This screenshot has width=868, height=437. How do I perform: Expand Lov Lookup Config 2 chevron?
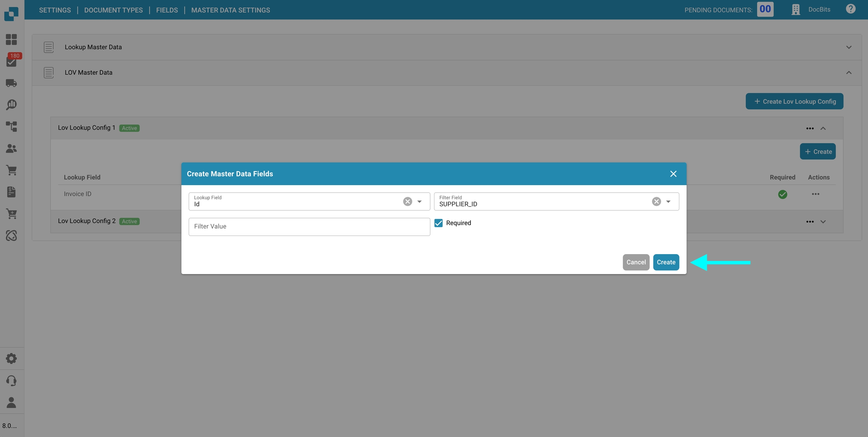823,222
